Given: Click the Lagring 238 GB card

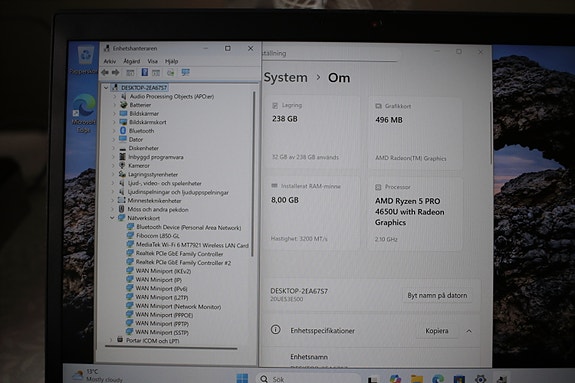Looking at the screenshot, I should click(x=313, y=132).
